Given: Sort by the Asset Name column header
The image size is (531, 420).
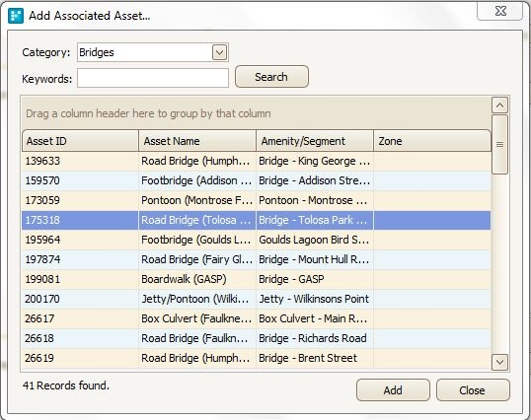Looking at the screenshot, I should pos(197,141).
